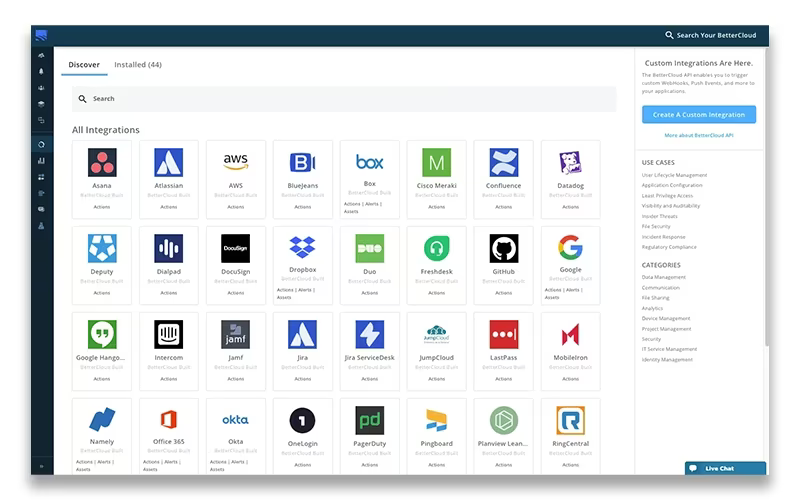800x500 pixels.
Task: Open the Okta integration
Action: tap(236, 437)
